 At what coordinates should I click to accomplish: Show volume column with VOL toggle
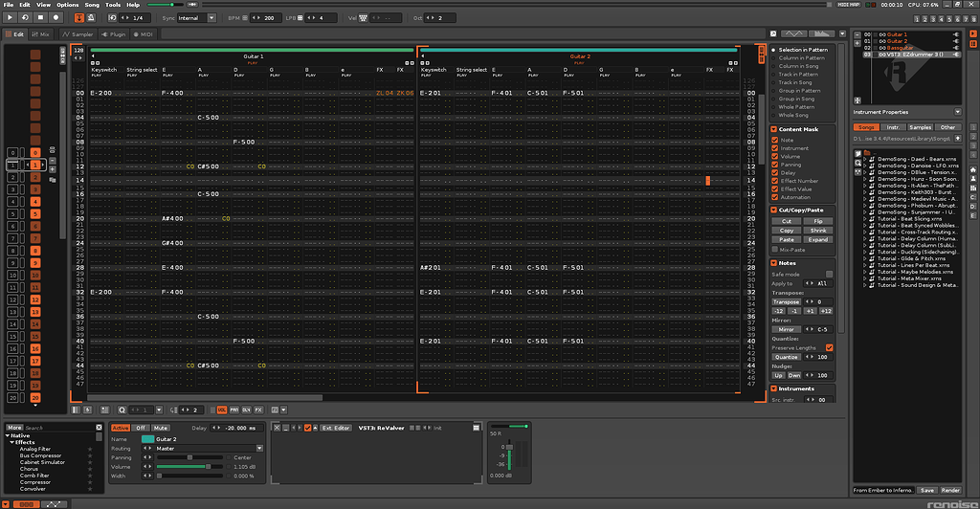pyautogui.click(x=221, y=410)
